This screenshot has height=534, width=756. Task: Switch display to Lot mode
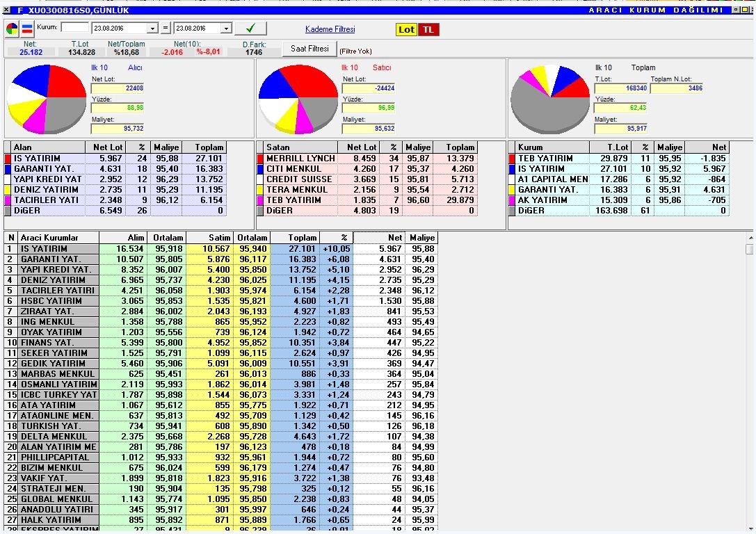(406, 29)
